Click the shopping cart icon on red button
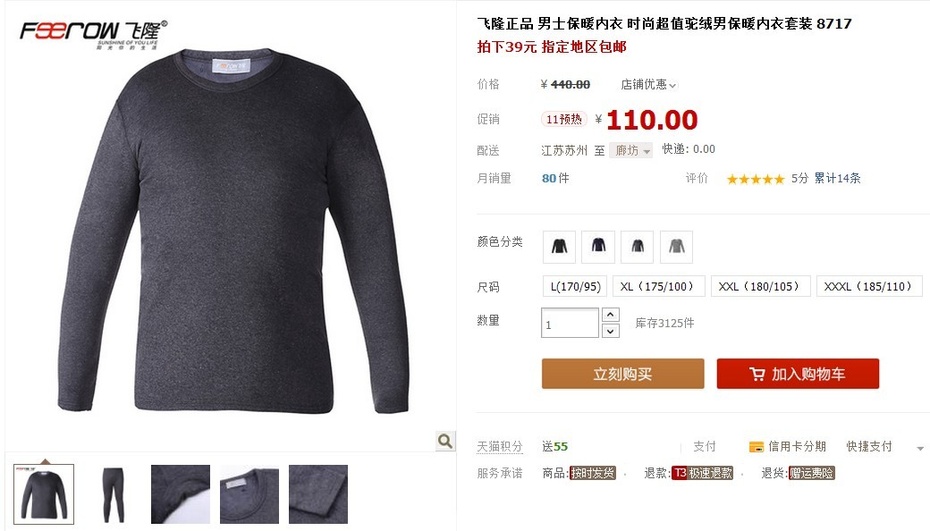 [757, 374]
